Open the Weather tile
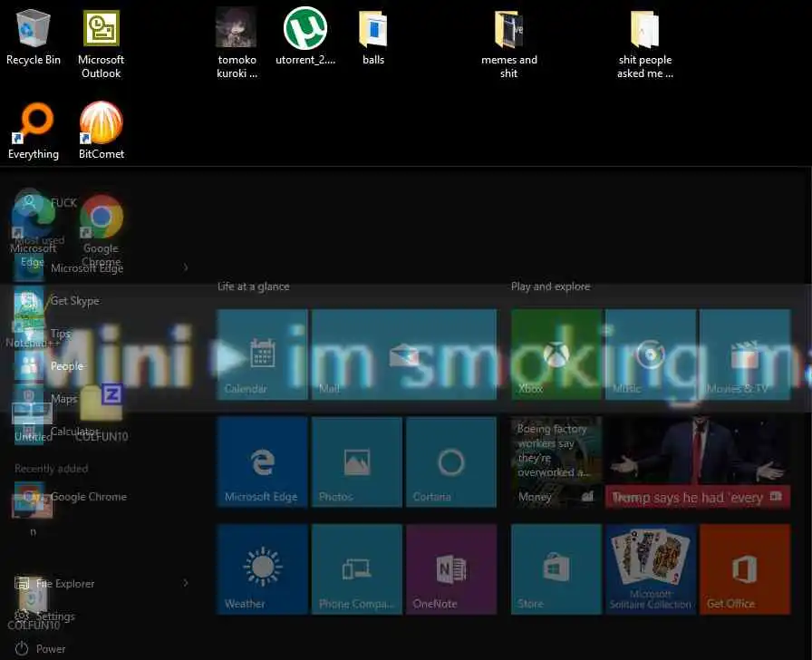812x660 pixels. [x=262, y=568]
